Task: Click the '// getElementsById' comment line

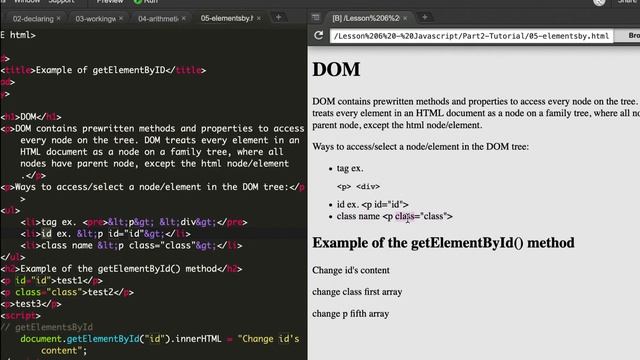Action: pyautogui.click(x=47, y=327)
